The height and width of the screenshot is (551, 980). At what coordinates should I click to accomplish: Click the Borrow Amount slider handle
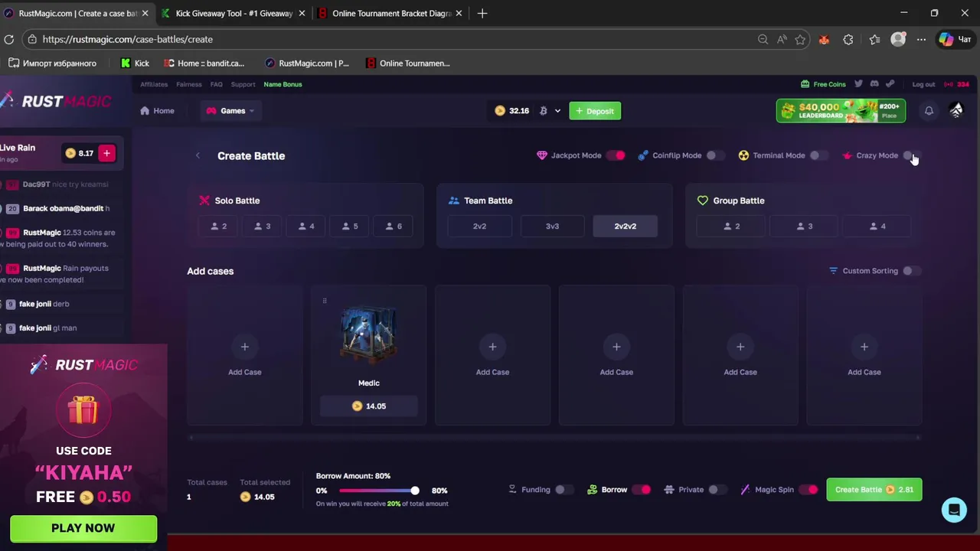pos(414,491)
